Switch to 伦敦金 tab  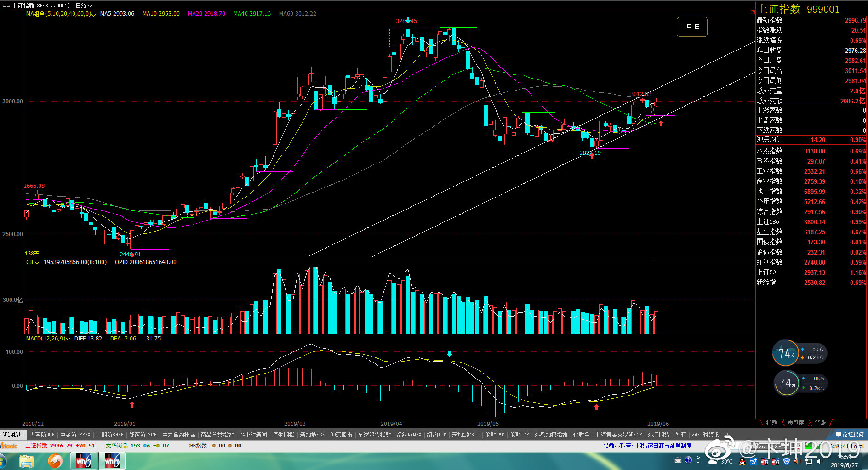(x=581, y=435)
